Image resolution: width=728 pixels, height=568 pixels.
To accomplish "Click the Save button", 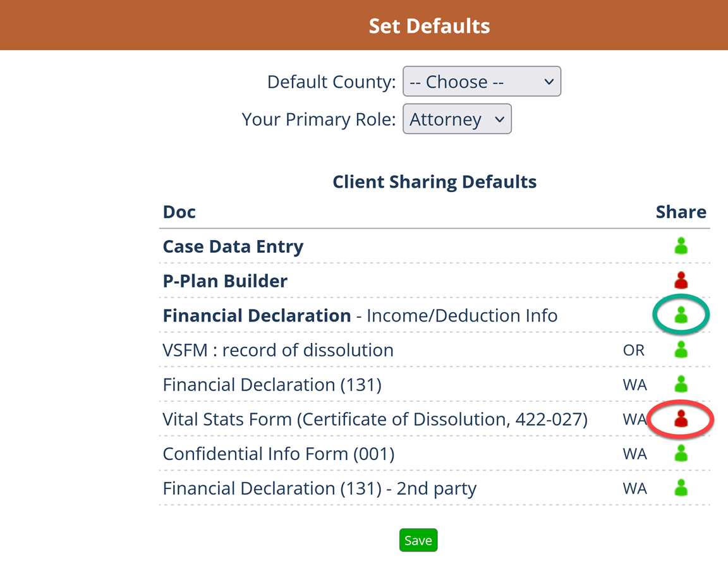I will coord(418,540).
